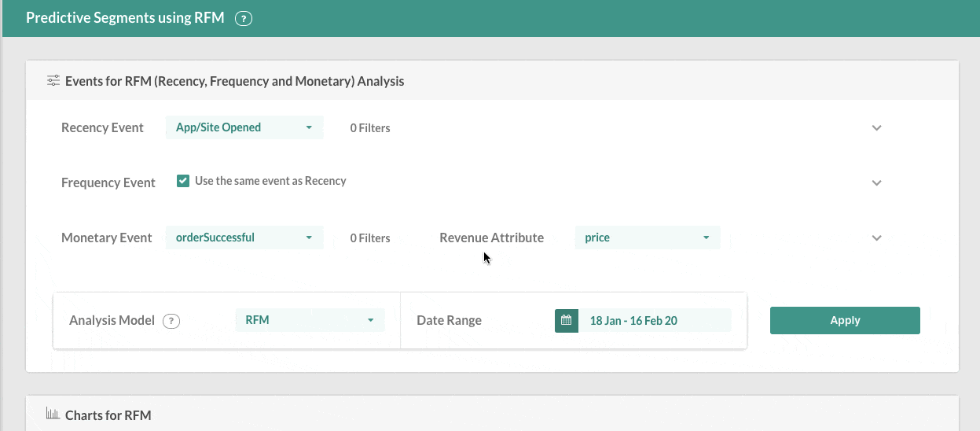Open the Recency Event dropdown showing App/Site Opened
This screenshot has height=431, width=980.
click(244, 127)
